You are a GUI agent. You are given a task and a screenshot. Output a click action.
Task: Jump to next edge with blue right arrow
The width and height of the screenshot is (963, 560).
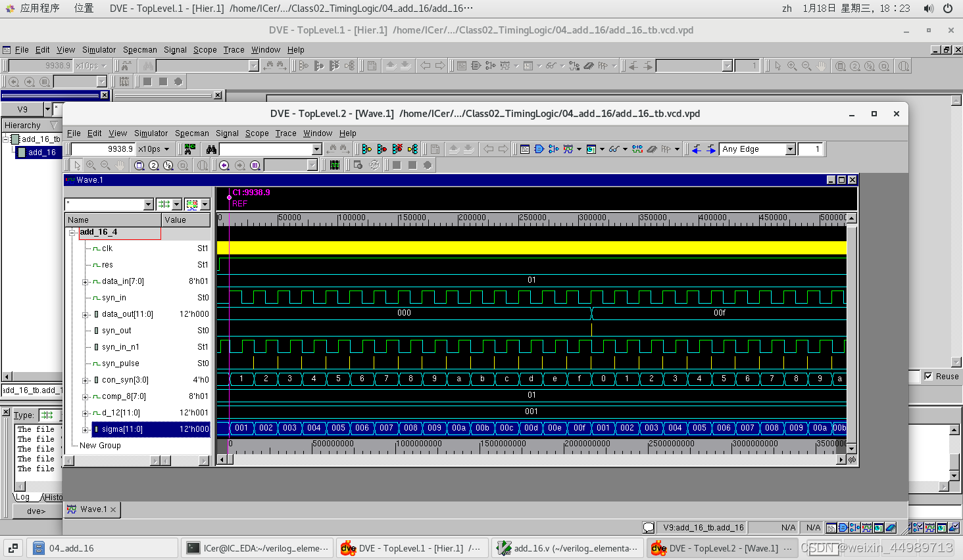(x=711, y=149)
